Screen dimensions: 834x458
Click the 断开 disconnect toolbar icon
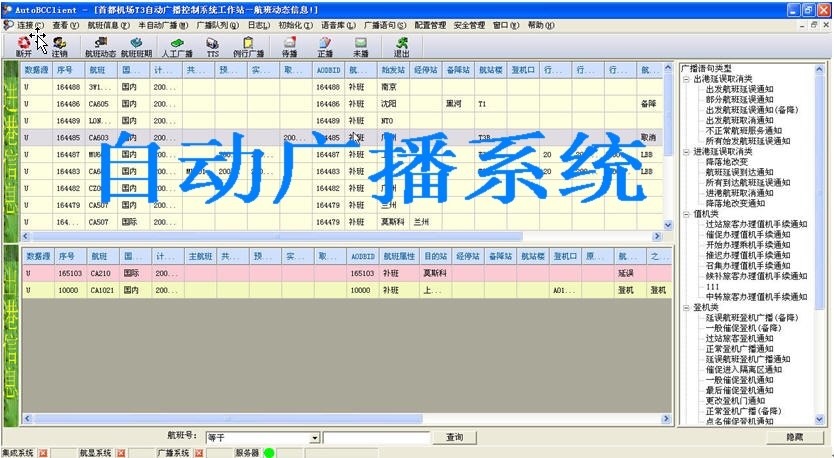coord(23,46)
